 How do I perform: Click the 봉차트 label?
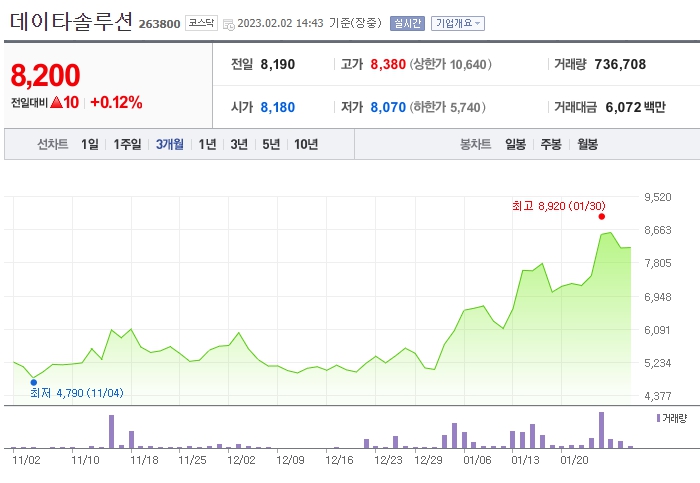click(x=475, y=144)
